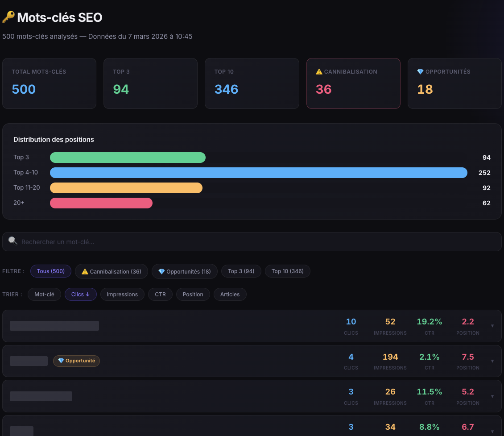Image resolution: width=504 pixels, height=436 pixels.
Task: Filter by Cannibalisation (36) chip
Action: pos(112,271)
